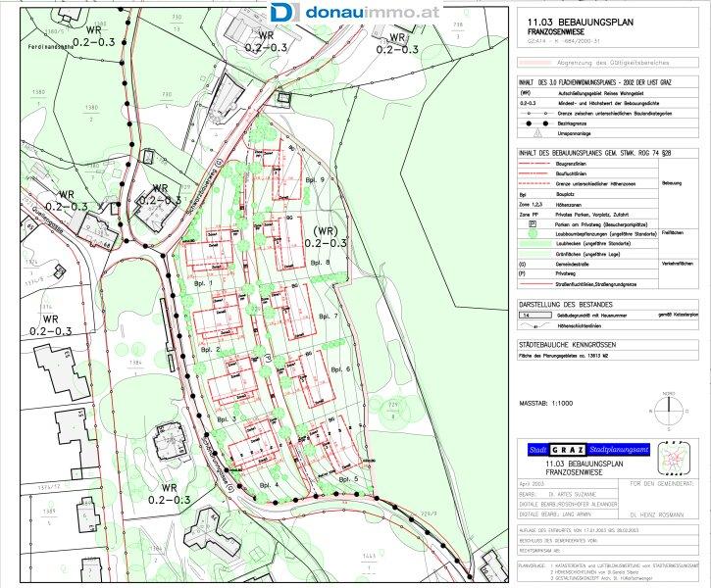
Task: Click the pink Gültigkeitsbereich boundary swatch
Action: click(x=531, y=61)
